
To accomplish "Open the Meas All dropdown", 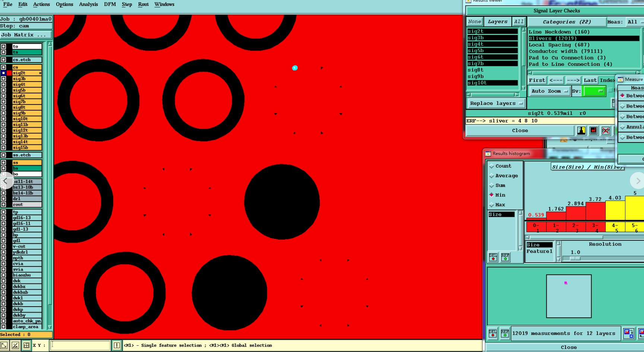I will pos(635,22).
